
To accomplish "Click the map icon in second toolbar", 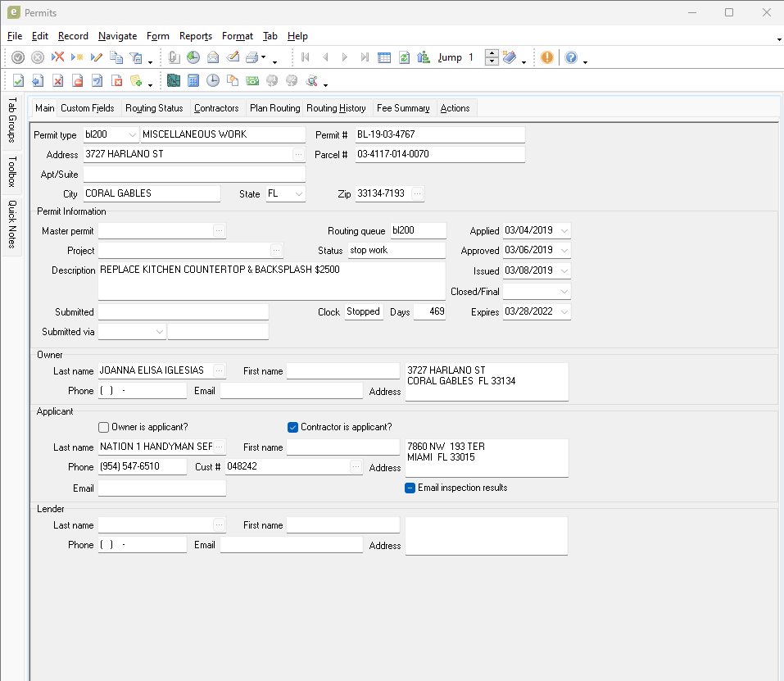I will [174, 80].
